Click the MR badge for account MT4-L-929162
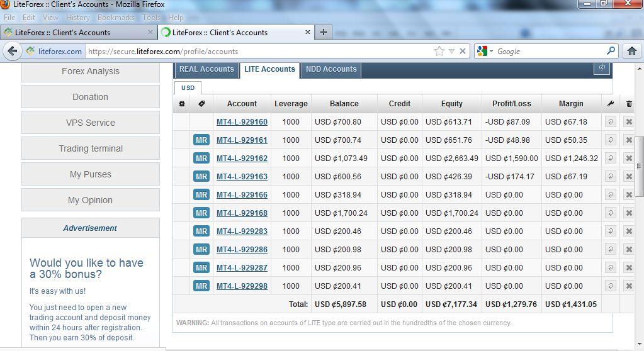Viewport: 644px width, 351px height. tap(201, 158)
